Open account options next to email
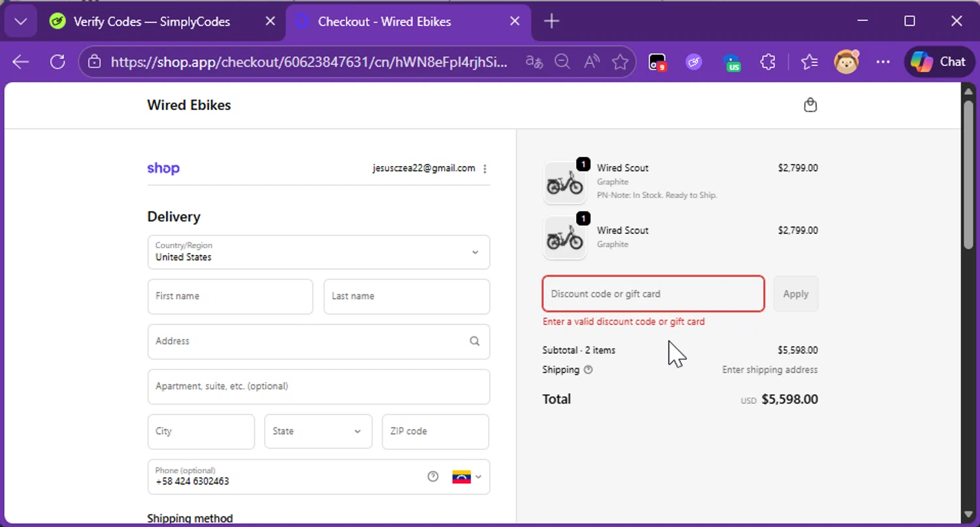The image size is (980, 527). 485,169
